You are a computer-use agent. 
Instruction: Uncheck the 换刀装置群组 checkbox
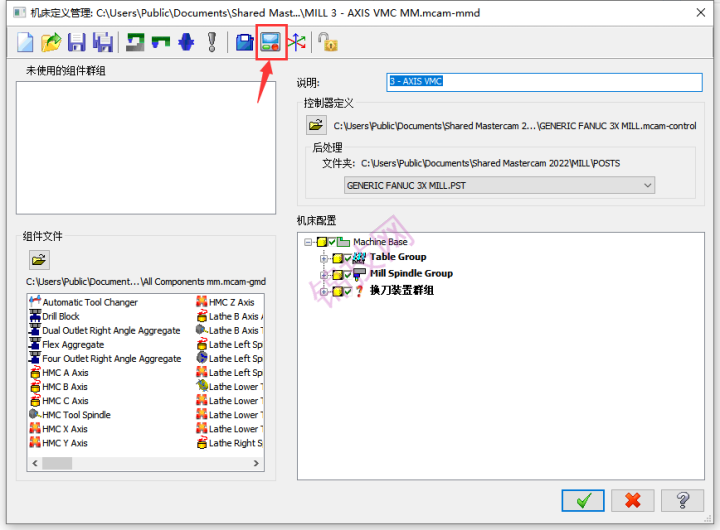tap(348, 291)
